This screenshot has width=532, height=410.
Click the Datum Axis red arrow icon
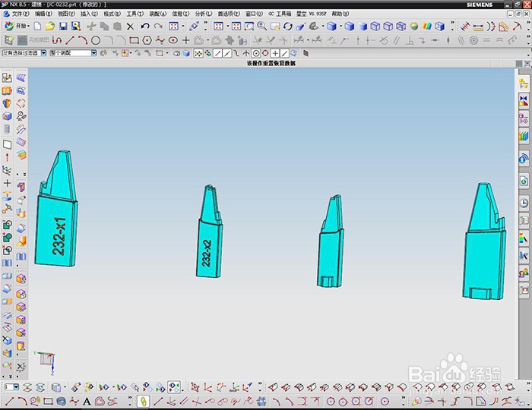(x=7, y=158)
